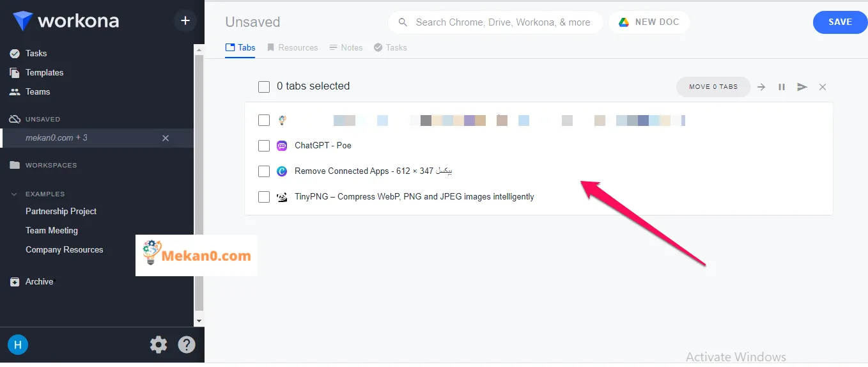Open Templates in the sidebar
The height and width of the screenshot is (367, 868).
(44, 72)
